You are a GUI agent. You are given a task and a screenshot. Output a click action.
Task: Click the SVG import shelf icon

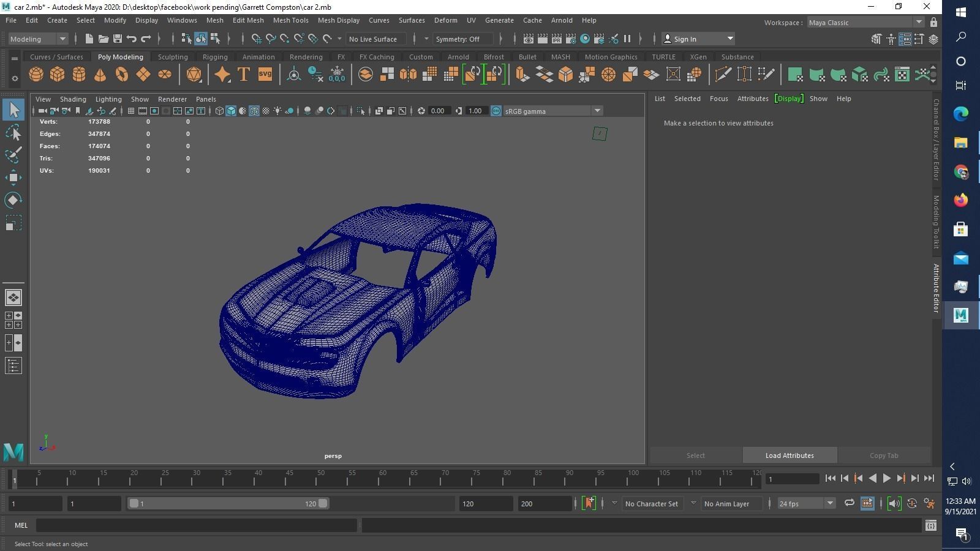(265, 75)
